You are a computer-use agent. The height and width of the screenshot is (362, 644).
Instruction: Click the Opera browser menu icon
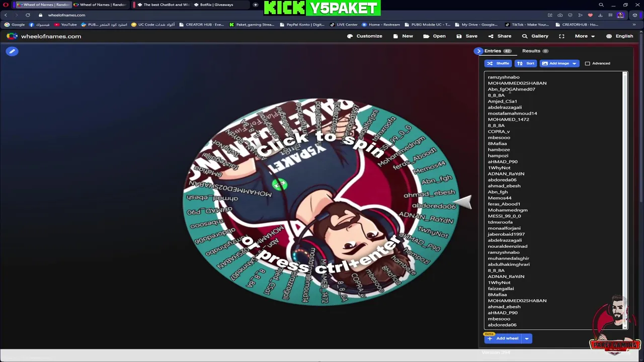click(6, 5)
